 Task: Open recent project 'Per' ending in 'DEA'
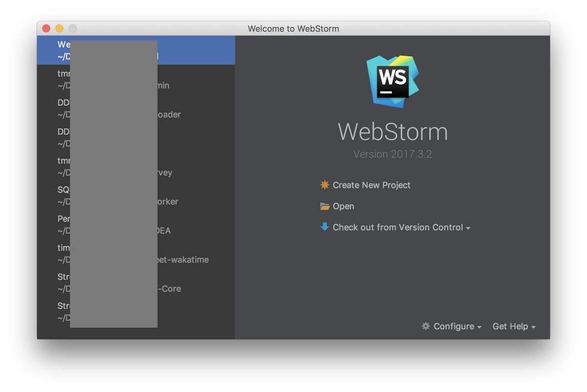pyautogui.click(x=136, y=225)
